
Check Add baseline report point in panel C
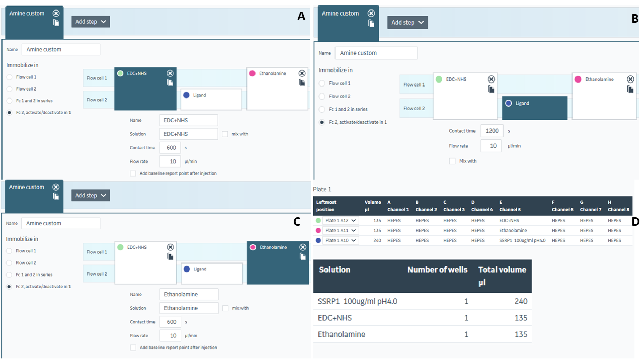(x=133, y=348)
